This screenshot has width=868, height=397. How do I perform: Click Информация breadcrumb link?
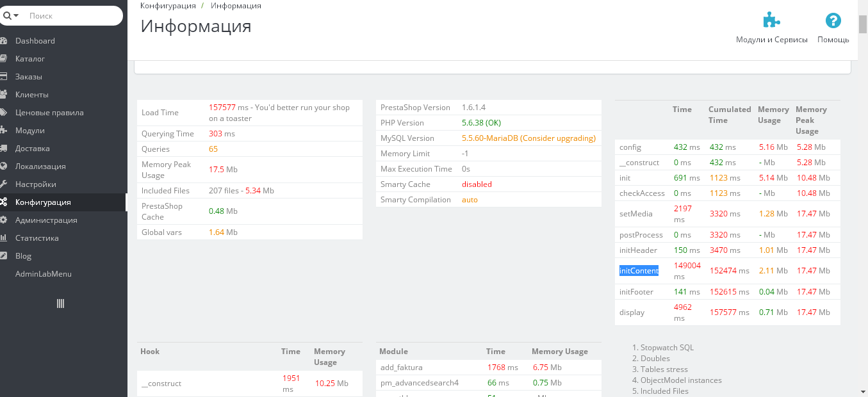click(236, 5)
